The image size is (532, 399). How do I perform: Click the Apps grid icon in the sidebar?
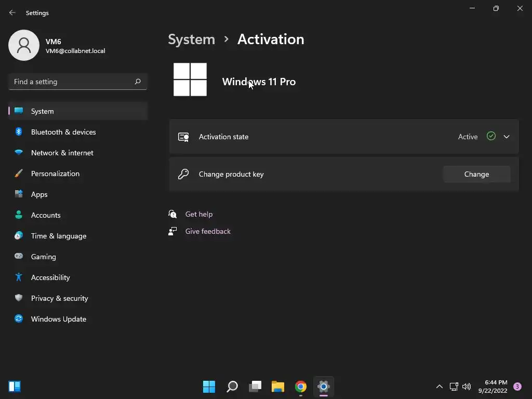coord(19,194)
